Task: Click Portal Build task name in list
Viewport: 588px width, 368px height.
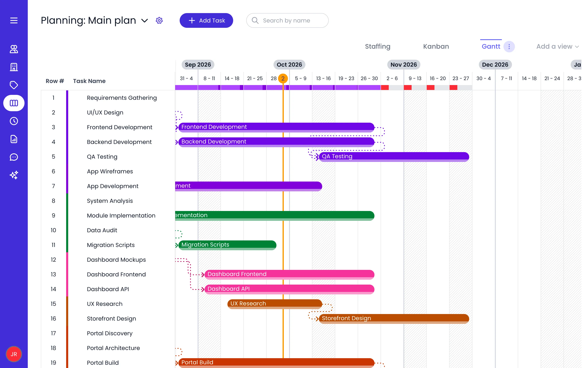Action: click(102, 363)
